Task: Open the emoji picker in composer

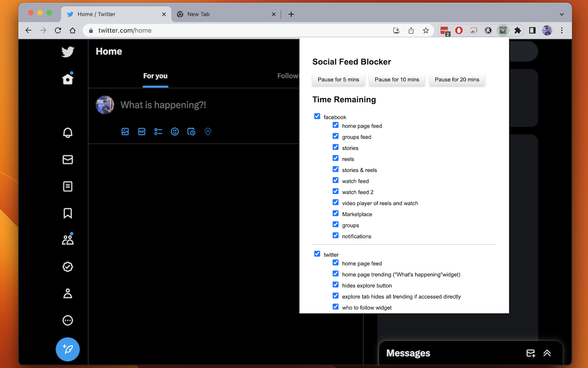Action: pos(175,132)
